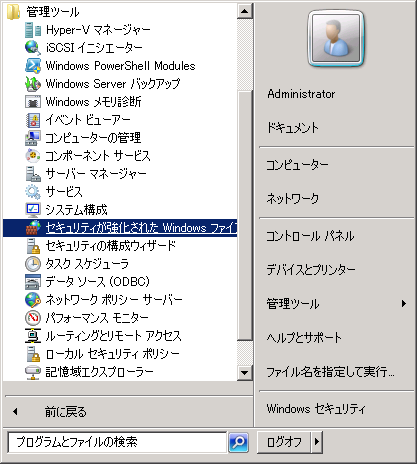417x464 pixels.
Task: Open ファイル名を指定して実行 link
Action: point(330,371)
